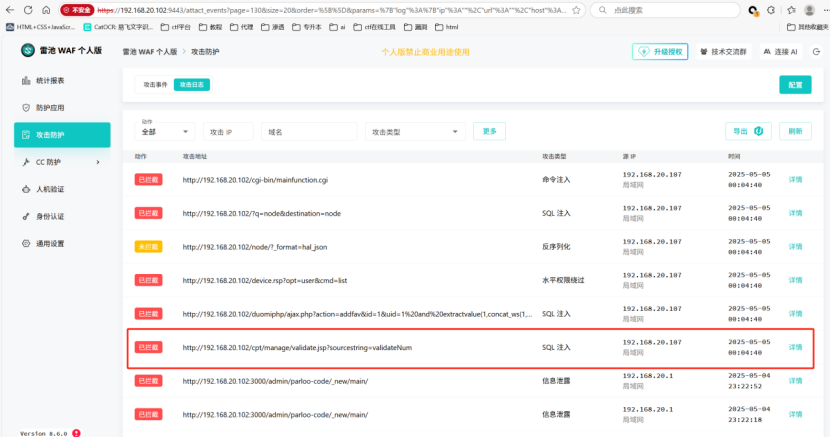
Task: Open the browser extensions puzzle icon
Action: click(771, 10)
